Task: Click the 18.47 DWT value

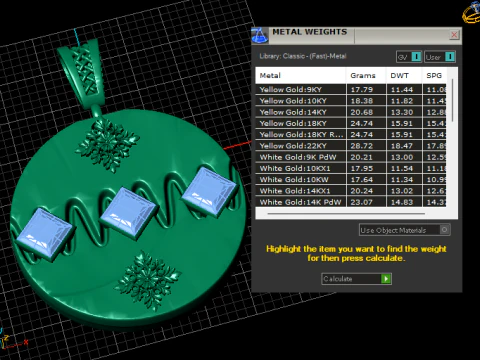Action: tap(402, 146)
